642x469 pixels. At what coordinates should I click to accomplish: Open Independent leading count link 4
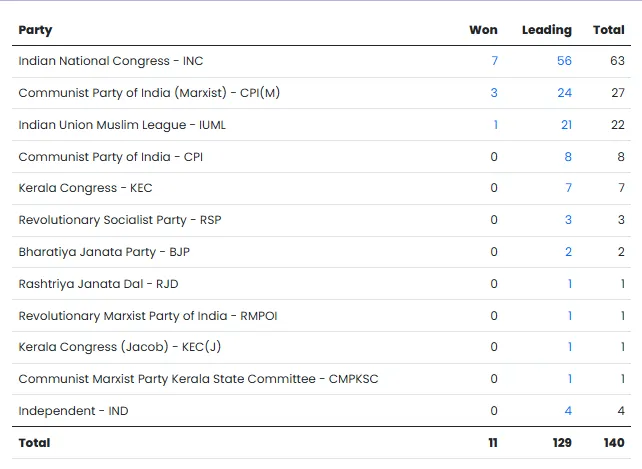point(568,411)
